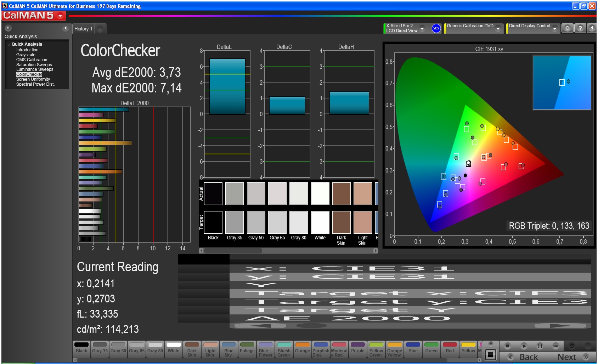Select the Gray 35 swatch button
The width and height of the screenshot is (598, 364).
click(x=100, y=349)
